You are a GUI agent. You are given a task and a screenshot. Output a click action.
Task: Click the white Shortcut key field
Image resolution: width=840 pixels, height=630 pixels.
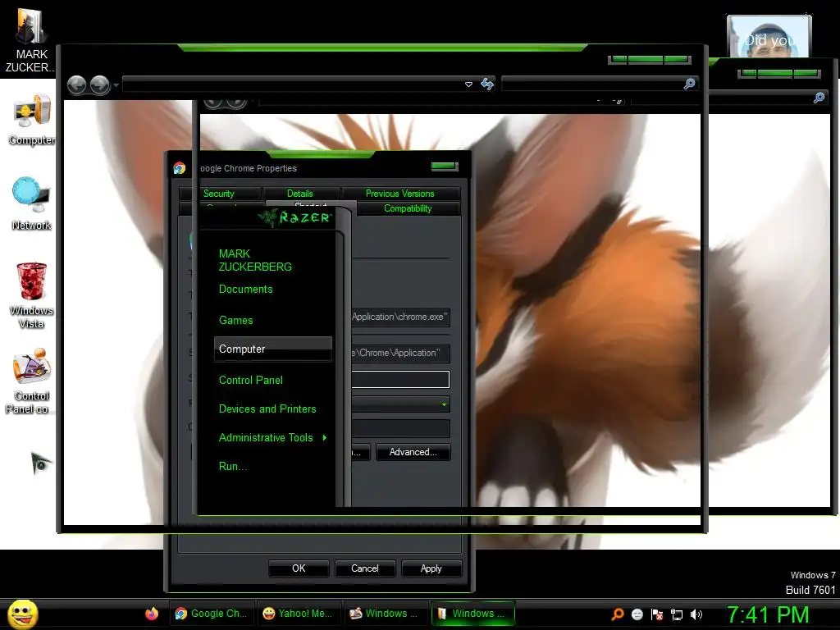400,379
